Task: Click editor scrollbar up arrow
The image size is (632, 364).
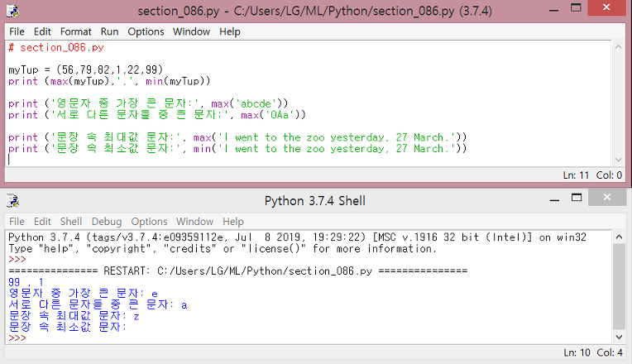Action: click(x=618, y=47)
